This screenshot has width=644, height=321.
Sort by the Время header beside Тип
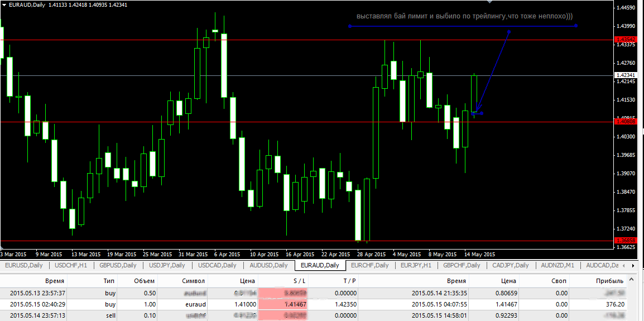pos(33,281)
